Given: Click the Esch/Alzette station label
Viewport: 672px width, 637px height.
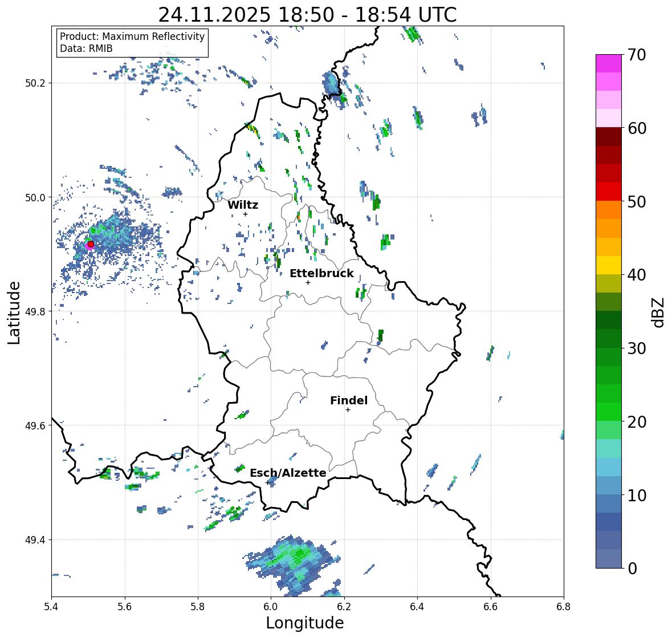Looking at the screenshot, I should 288,473.
